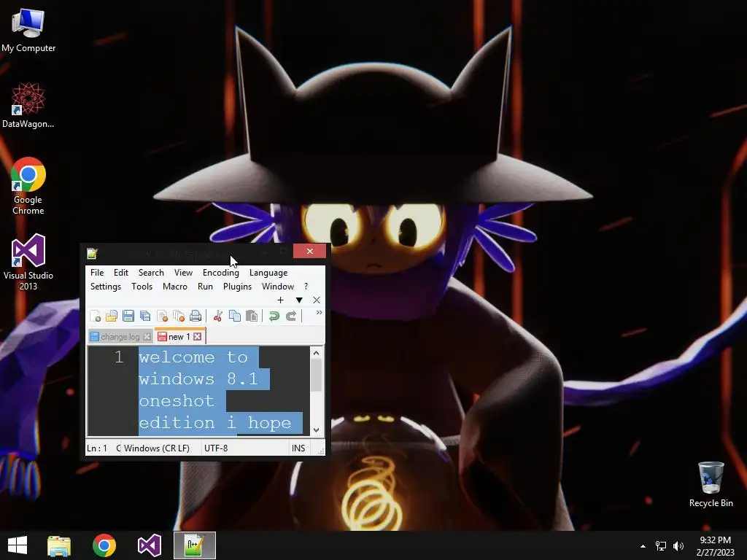This screenshot has width=747, height=560.
Task: Click the plus button below the menu bar
Action: (280, 300)
